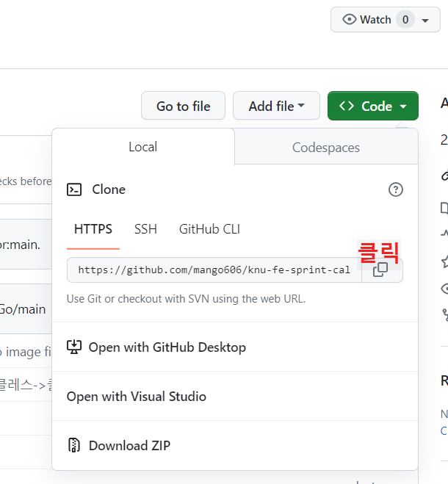This screenshot has width=448, height=484.
Task: Choose Open with GitHub Desktop
Action: [235, 347]
